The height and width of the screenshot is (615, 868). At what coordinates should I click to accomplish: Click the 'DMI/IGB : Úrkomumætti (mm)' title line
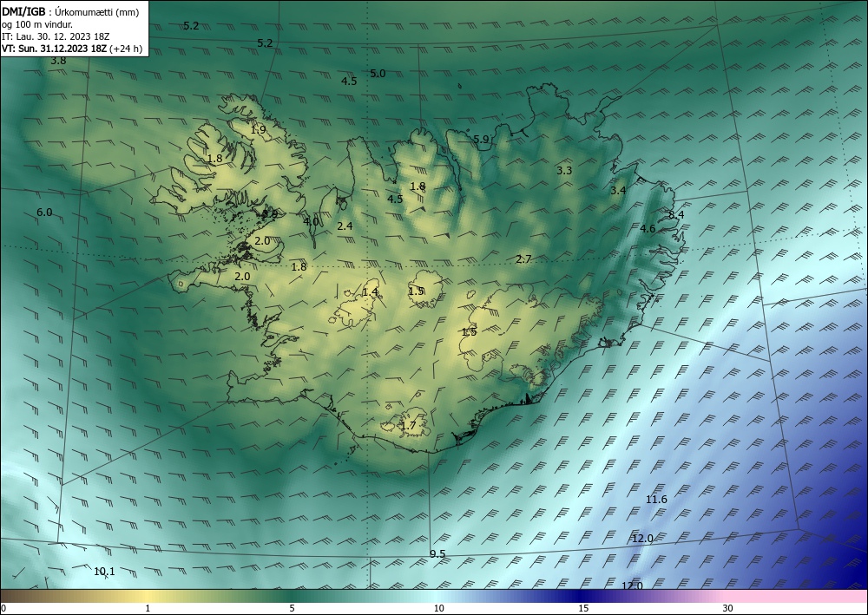[x=70, y=12]
